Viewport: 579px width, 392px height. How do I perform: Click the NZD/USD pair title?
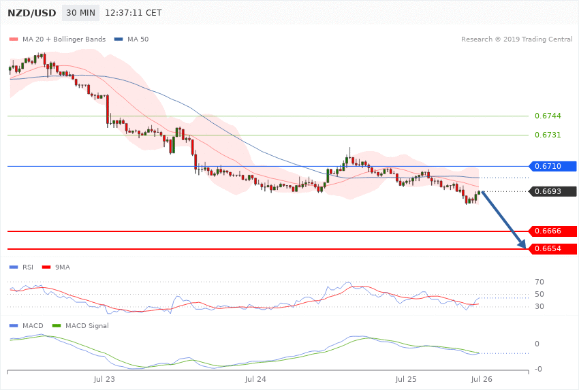(32, 13)
